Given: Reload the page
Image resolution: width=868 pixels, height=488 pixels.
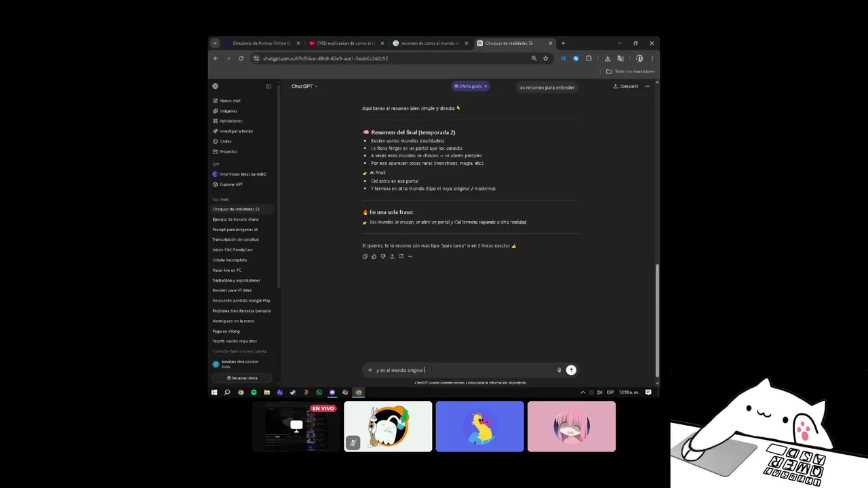Looking at the screenshot, I should pos(241,58).
